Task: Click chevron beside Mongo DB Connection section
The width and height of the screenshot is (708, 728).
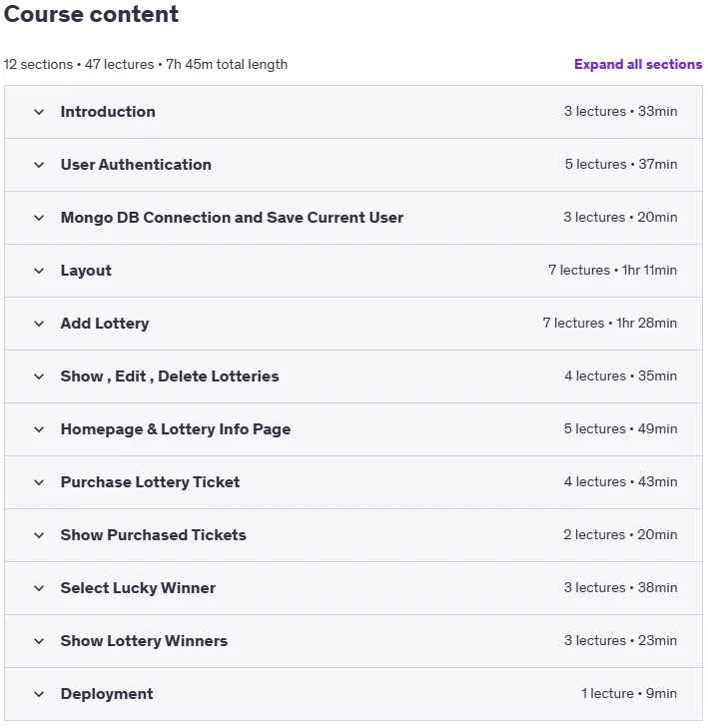Action: 39,218
